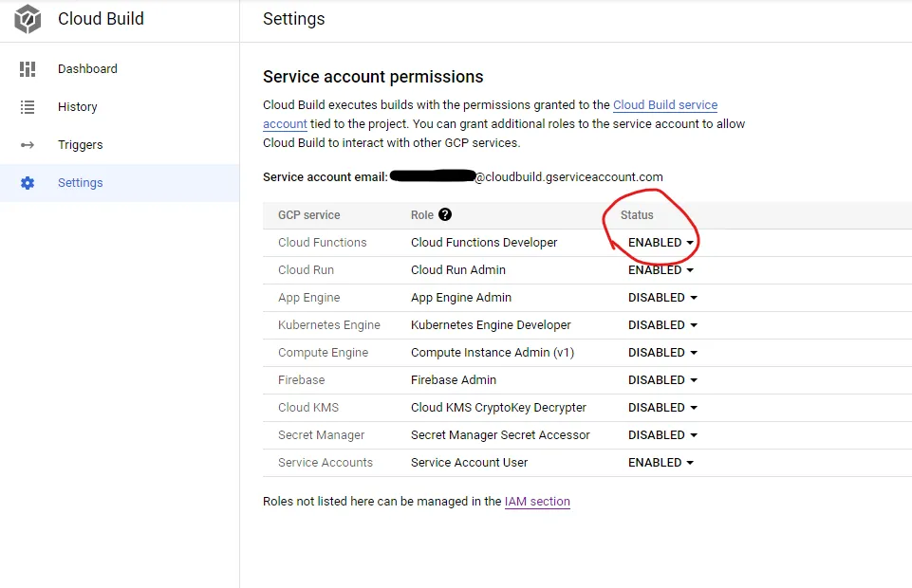Open the History page
Screen dimensions: 912x588
[x=77, y=107]
